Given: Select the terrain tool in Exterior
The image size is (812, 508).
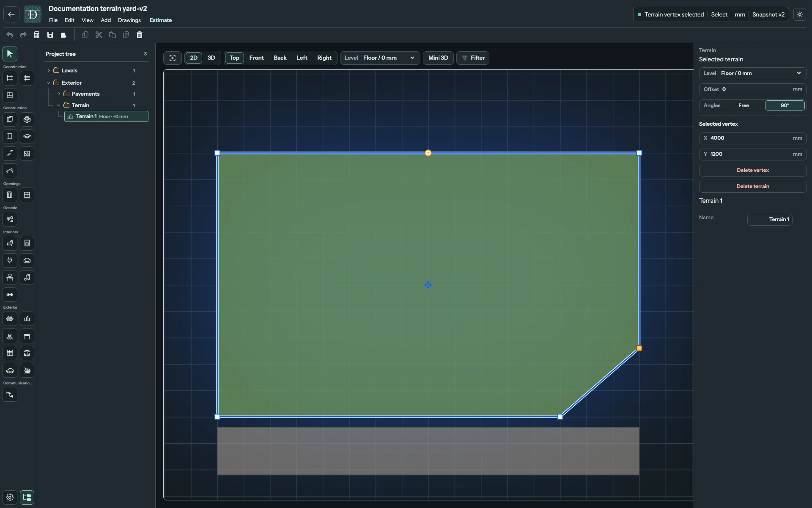Looking at the screenshot, I should 27,319.
